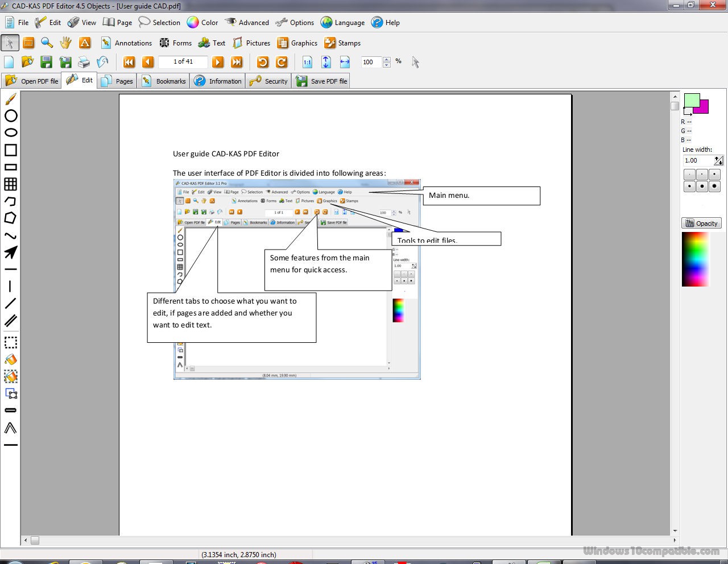Open a file with the folder icon

(x=27, y=62)
